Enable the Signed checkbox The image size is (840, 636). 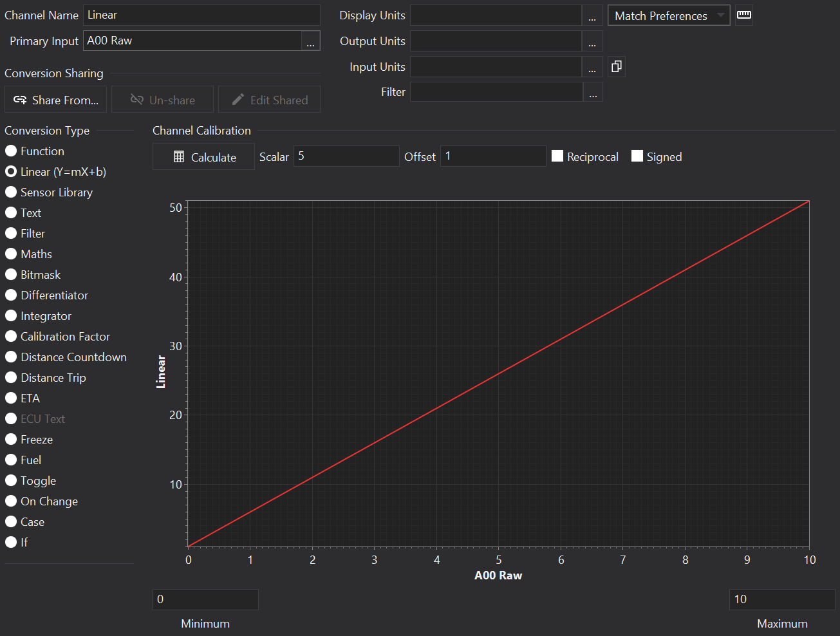pos(637,156)
